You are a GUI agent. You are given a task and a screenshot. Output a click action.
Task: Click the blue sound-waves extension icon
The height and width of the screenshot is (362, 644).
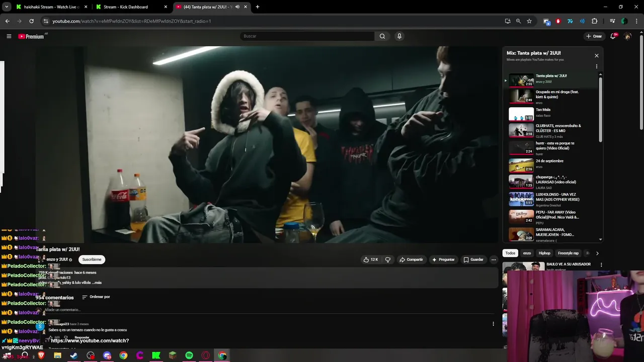pos(582,21)
